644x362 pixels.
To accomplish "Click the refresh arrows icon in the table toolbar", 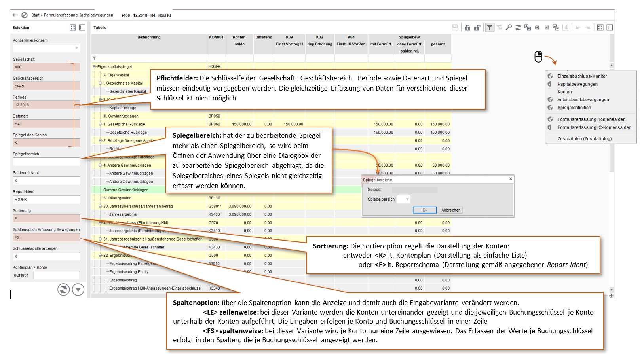I will 518,27.
